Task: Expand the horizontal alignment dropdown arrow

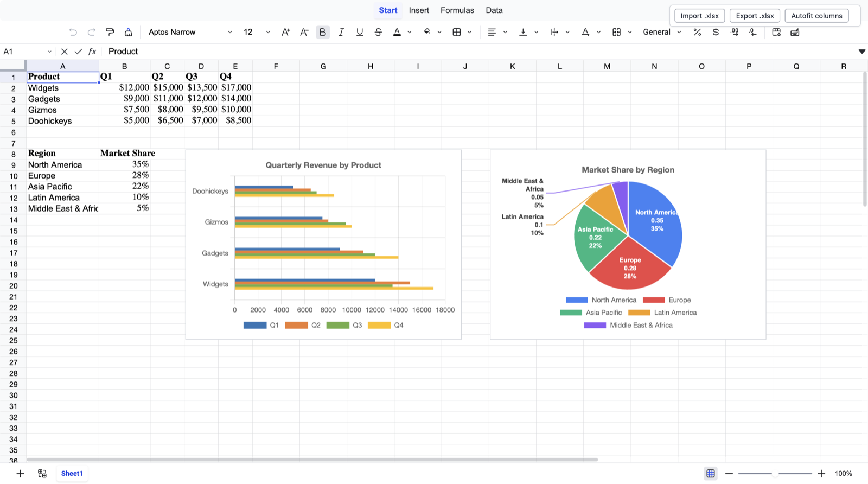Action: [x=505, y=32]
